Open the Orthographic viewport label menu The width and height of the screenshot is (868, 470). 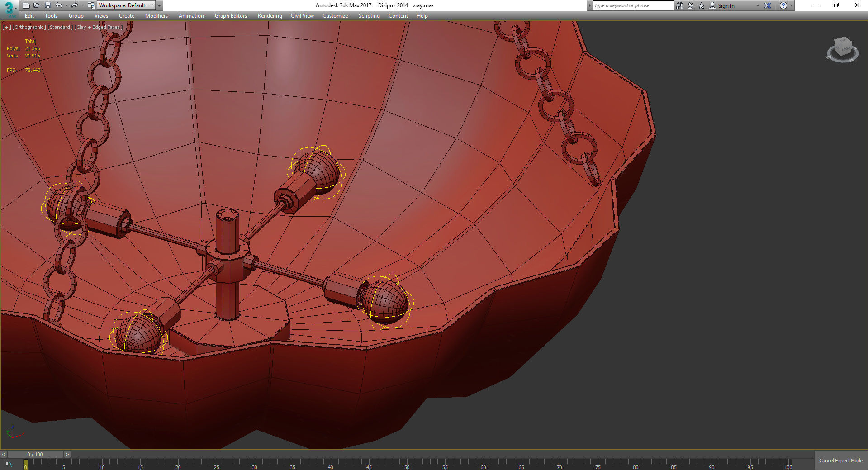click(29, 27)
